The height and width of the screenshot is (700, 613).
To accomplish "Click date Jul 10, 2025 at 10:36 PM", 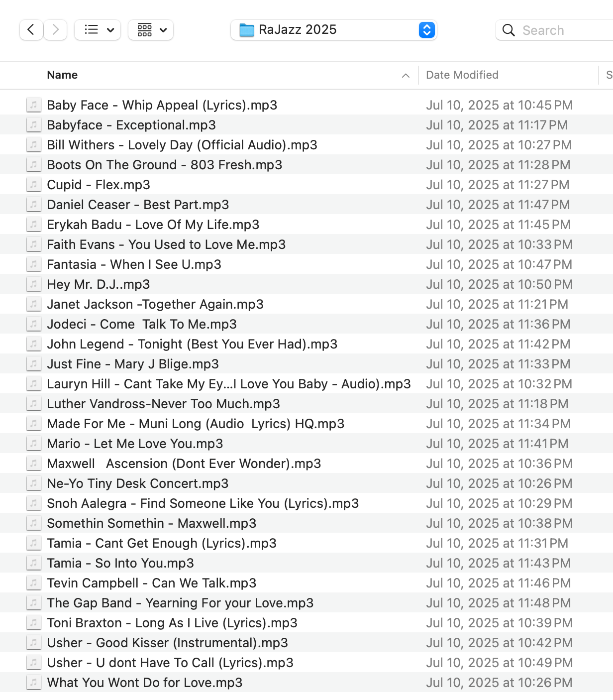I will click(x=500, y=464).
